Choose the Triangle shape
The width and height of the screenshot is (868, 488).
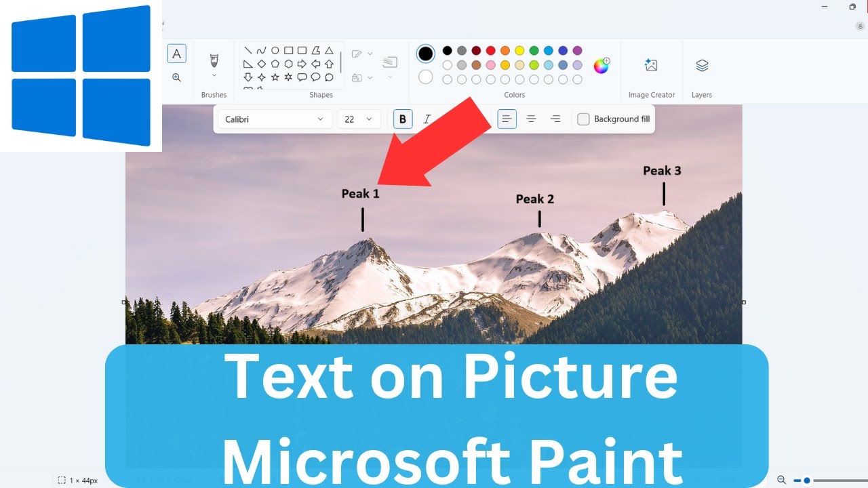(x=330, y=50)
